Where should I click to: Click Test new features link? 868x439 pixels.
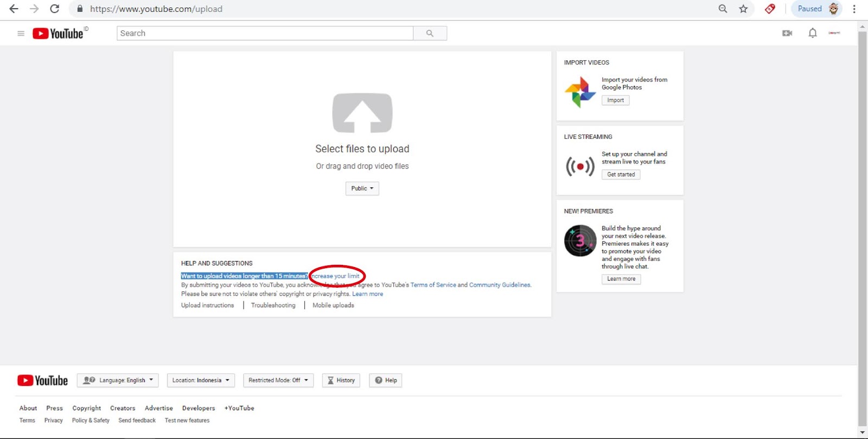click(187, 421)
